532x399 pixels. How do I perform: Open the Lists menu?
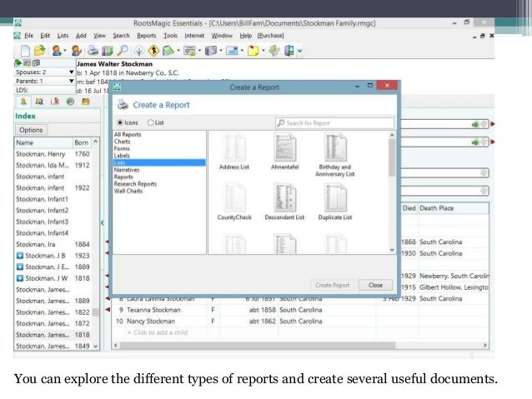point(63,36)
